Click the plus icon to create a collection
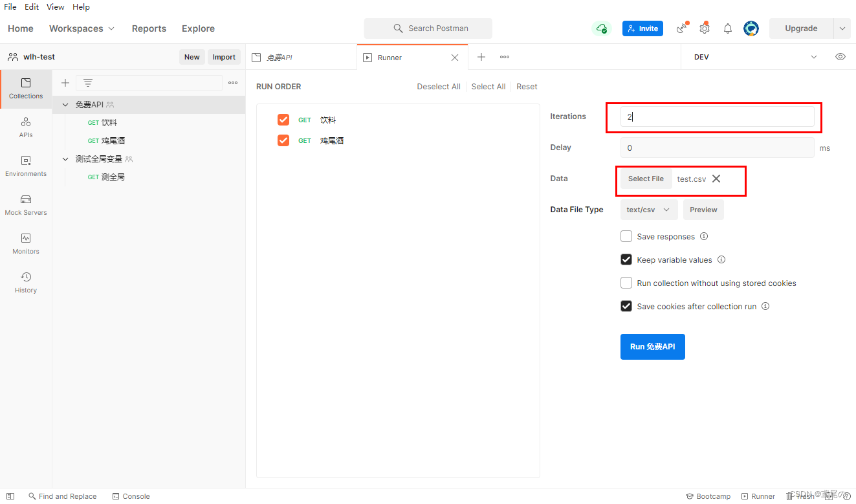856x504 pixels. (65, 83)
